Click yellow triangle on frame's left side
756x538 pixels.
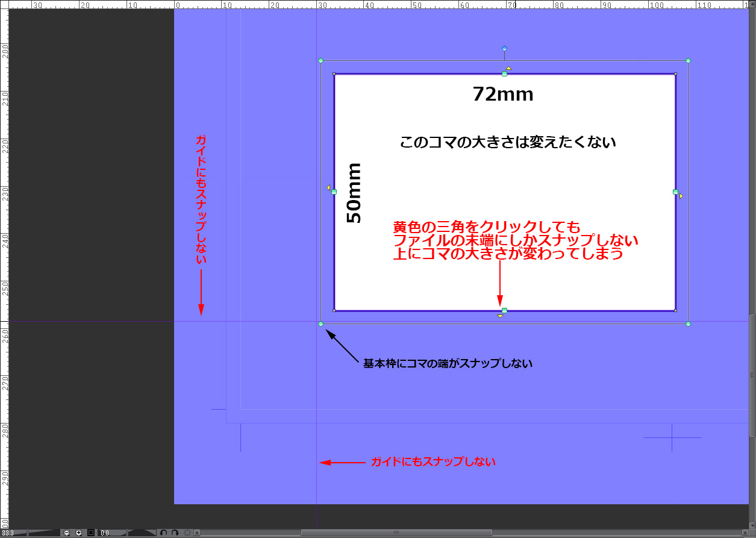[328, 188]
